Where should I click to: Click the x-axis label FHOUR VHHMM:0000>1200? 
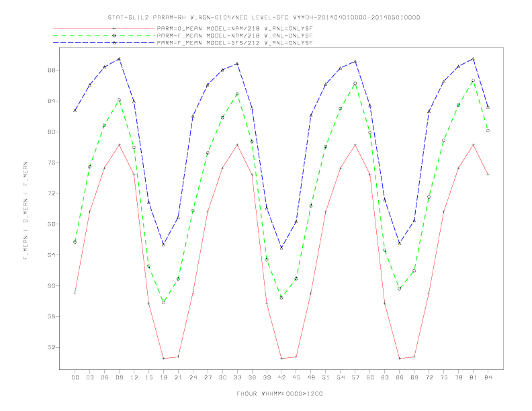[279, 394]
